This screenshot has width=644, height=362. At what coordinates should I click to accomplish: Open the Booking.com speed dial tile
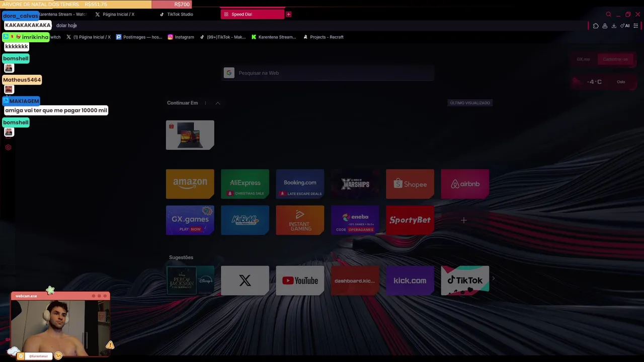tap(300, 184)
